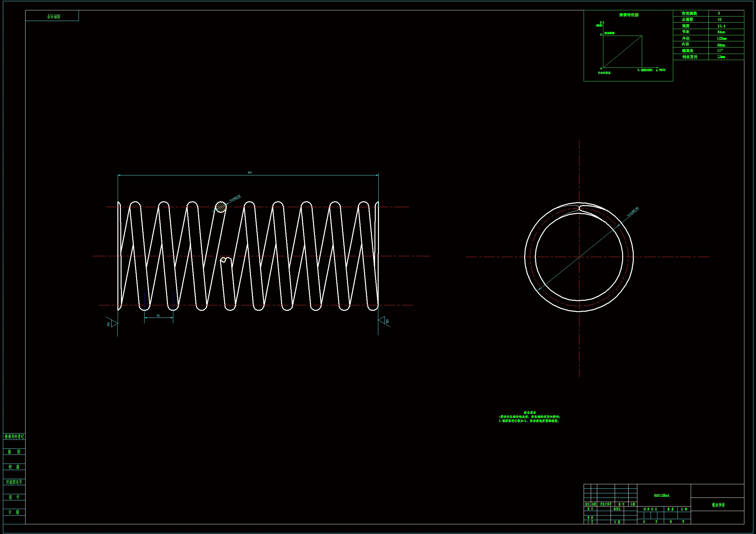Click the small hatched coil end section
The image size is (756, 534).
(224, 260)
